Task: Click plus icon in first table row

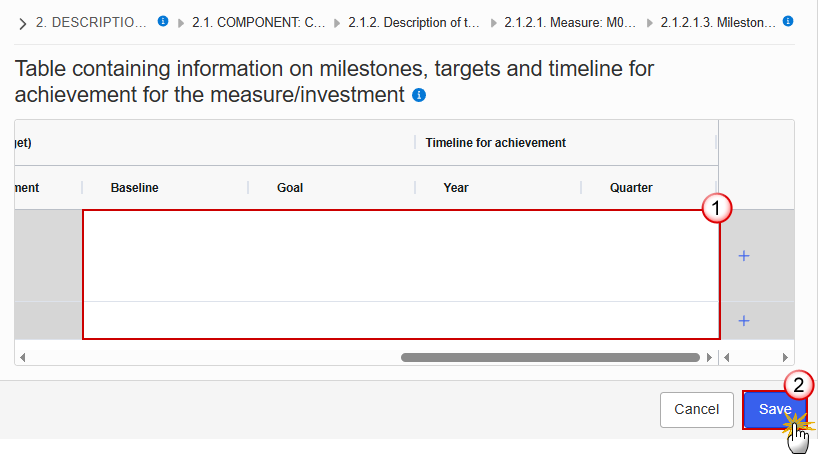Action: (743, 256)
